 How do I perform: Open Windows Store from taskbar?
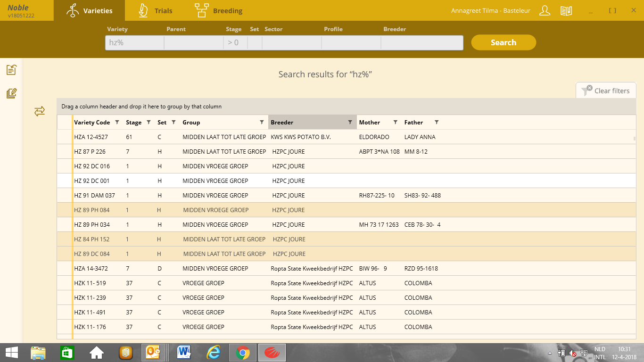(67, 352)
